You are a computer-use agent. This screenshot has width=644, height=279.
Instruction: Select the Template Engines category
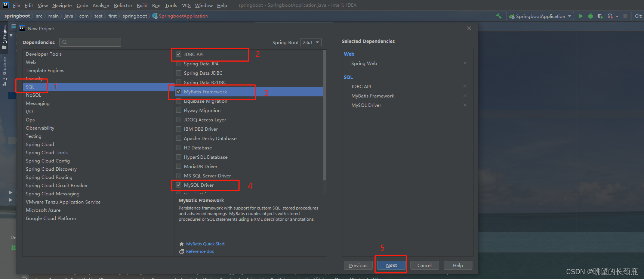(x=98, y=70)
